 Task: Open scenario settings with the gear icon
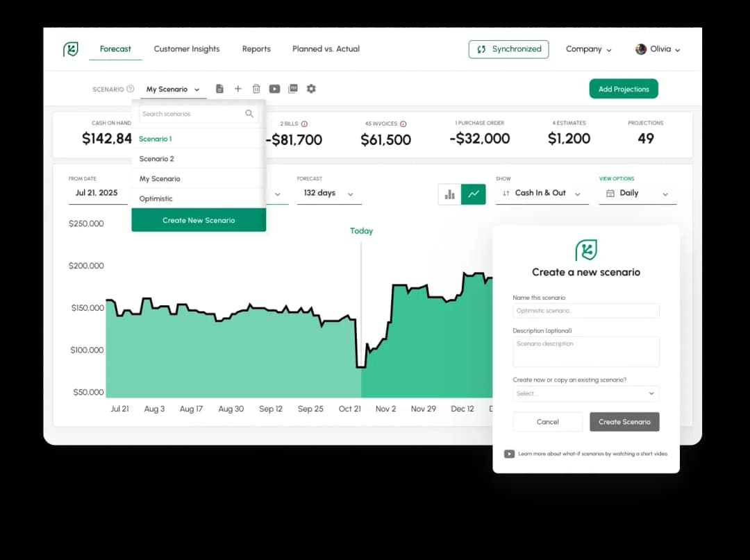pos(310,88)
